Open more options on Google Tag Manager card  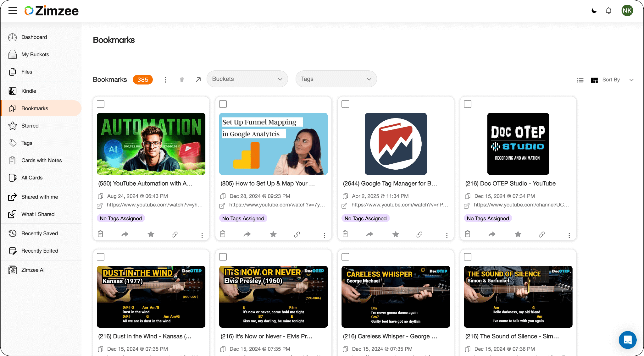pos(447,235)
